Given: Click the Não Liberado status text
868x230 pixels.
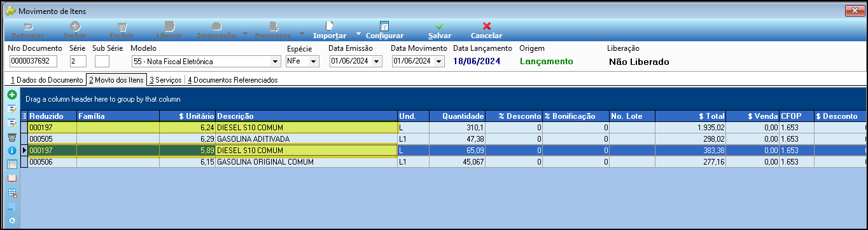Looking at the screenshot, I should pyautogui.click(x=639, y=62).
